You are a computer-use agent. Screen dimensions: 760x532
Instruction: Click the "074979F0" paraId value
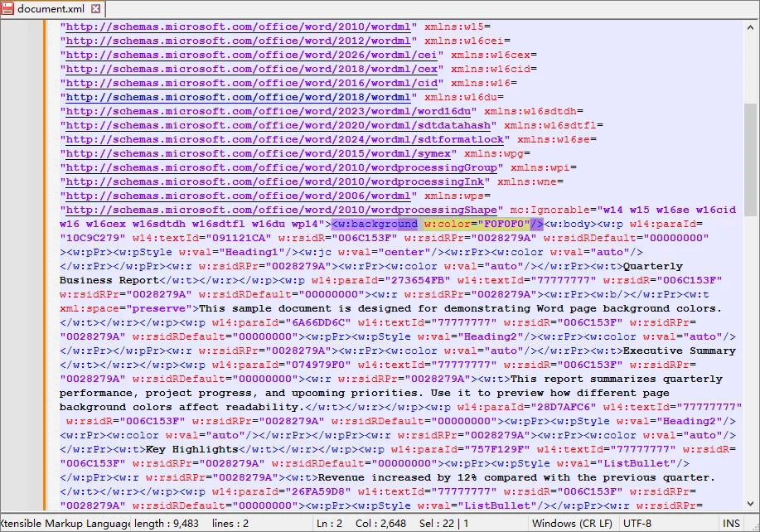(x=317, y=364)
